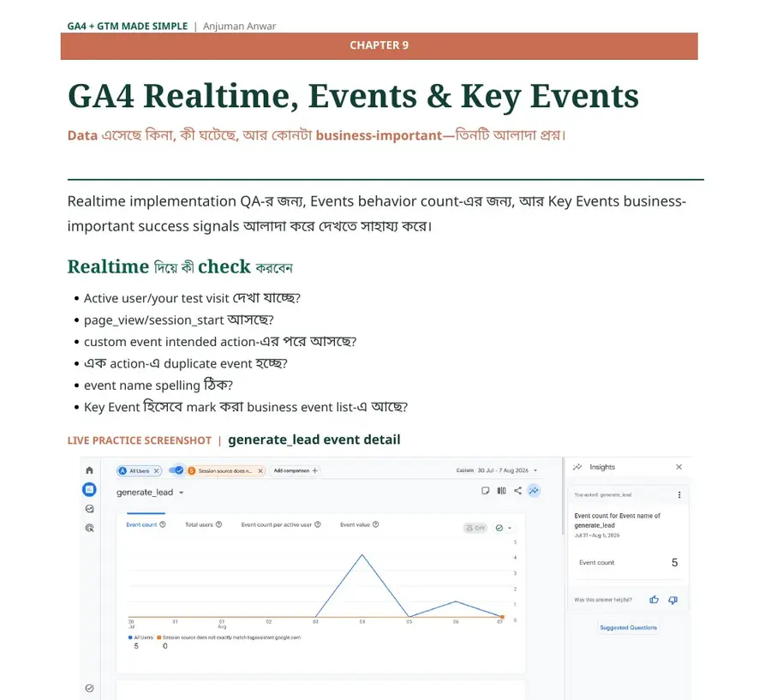This screenshot has height=700, width=771.
Task: Click help icon beside Event count per active user
Action: click(318, 524)
